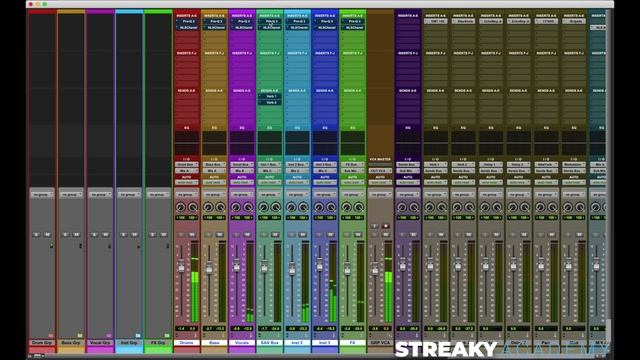Screen dimensions: 640x360
Task: Mute the Drums track
Action: click(192, 235)
